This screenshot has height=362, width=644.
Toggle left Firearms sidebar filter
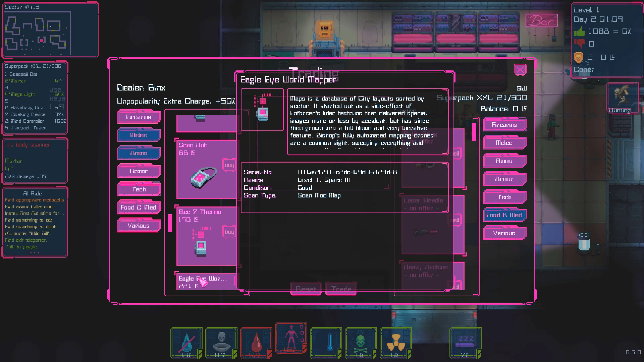pyautogui.click(x=139, y=117)
